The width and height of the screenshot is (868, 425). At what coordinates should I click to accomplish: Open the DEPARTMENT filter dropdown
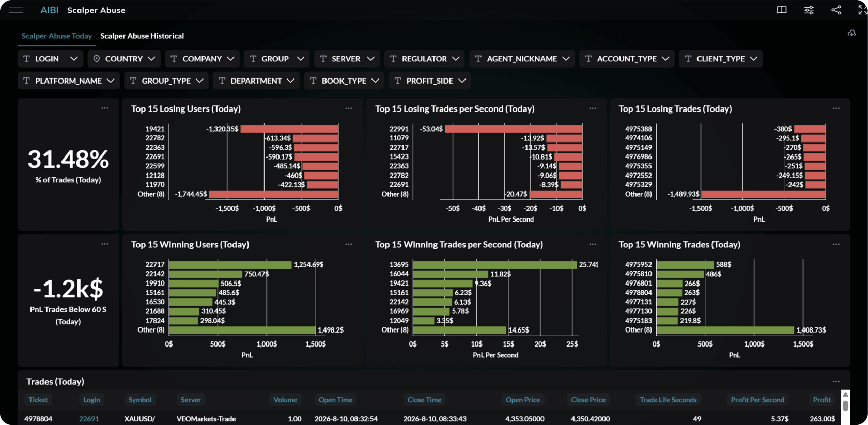click(x=256, y=81)
